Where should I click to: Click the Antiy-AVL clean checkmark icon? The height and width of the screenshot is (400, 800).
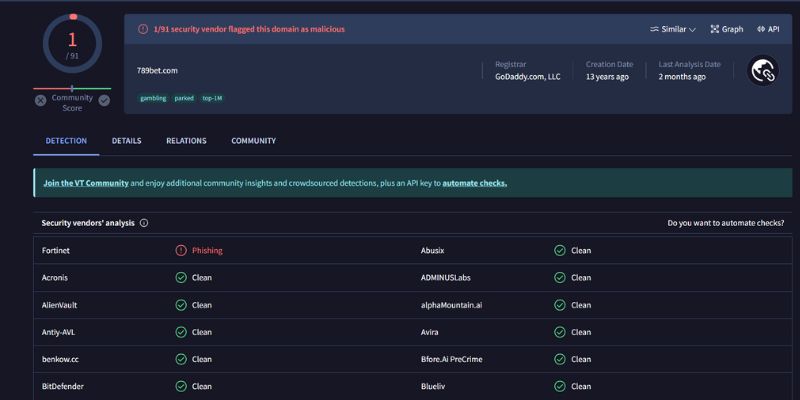pyautogui.click(x=181, y=332)
